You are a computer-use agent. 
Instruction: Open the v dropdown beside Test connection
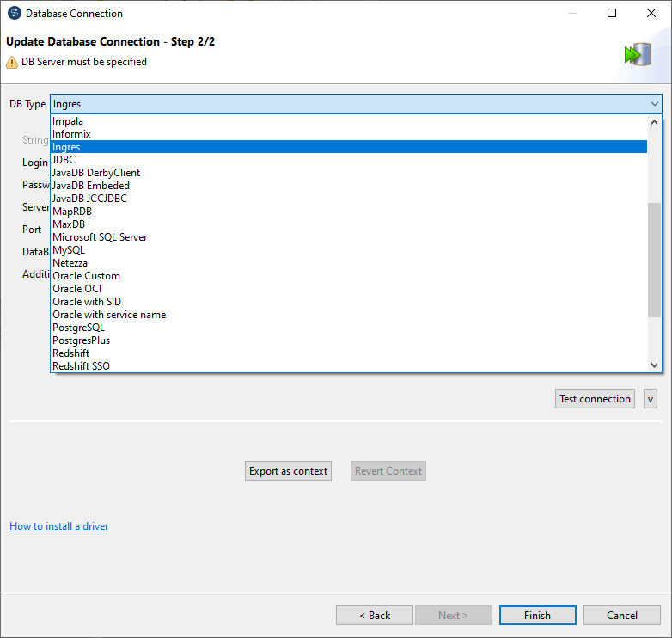click(651, 399)
